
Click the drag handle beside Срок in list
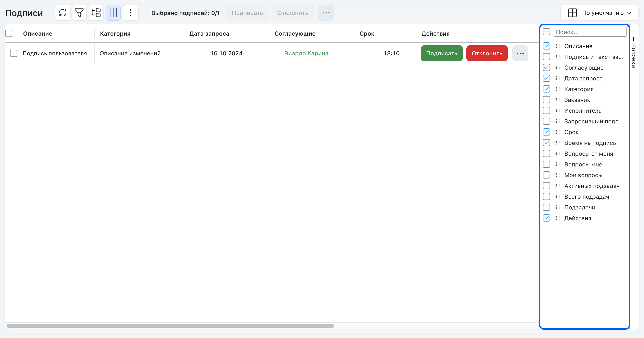pos(557,132)
